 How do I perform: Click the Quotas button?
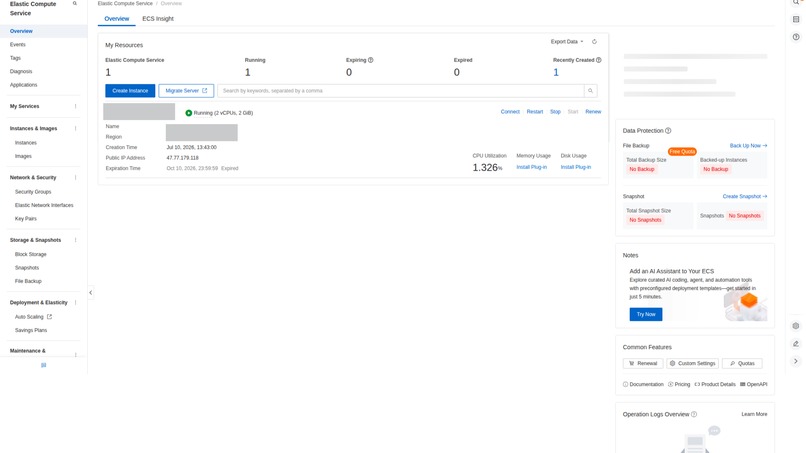[x=742, y=364]
